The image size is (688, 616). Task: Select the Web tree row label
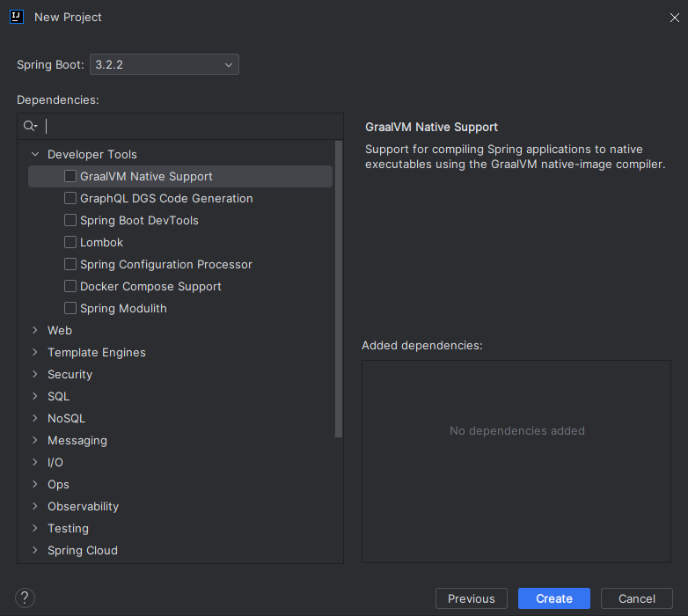[x=60, y=330]
